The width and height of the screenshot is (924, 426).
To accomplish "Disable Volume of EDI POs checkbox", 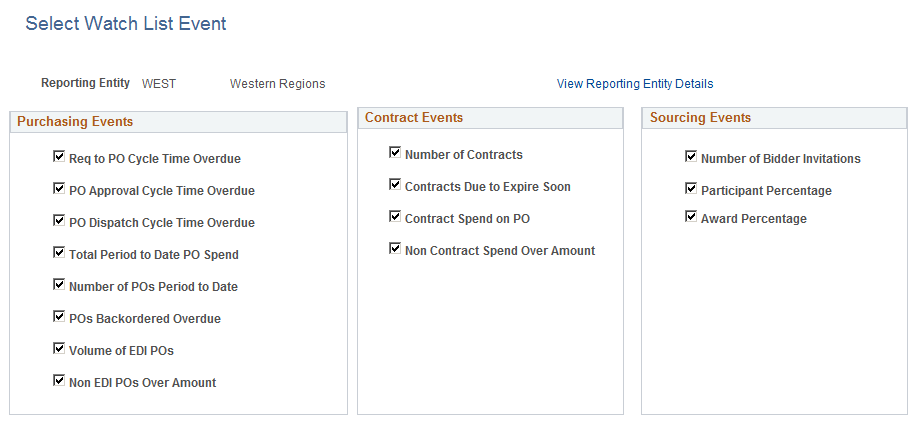I will [x=59, y=349].
